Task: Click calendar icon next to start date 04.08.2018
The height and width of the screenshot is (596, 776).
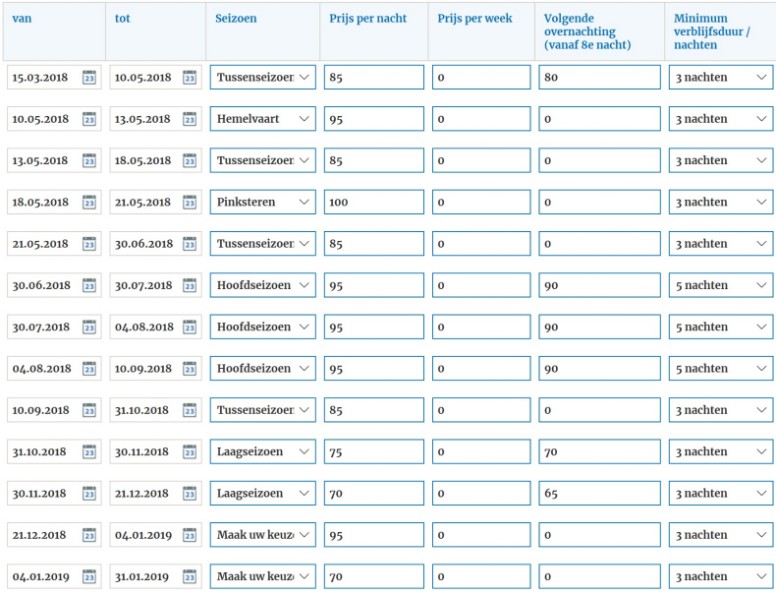Action: [88, 369]
